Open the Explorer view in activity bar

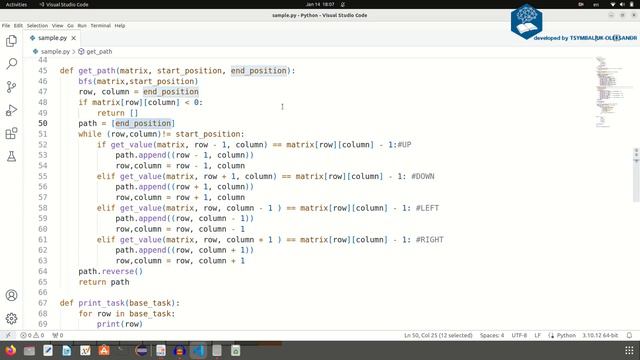point(11,41)
